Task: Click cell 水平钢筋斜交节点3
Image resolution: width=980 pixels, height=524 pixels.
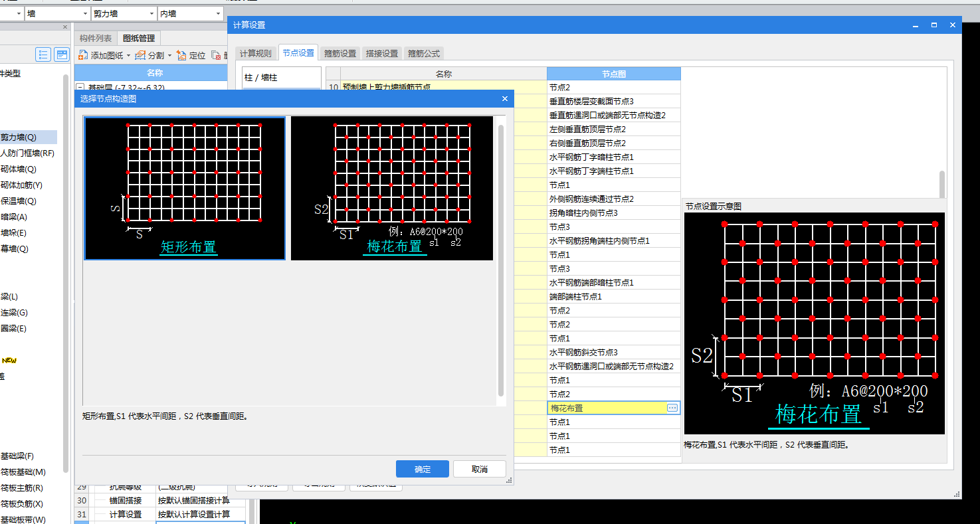Action: [x=613, y=352]
